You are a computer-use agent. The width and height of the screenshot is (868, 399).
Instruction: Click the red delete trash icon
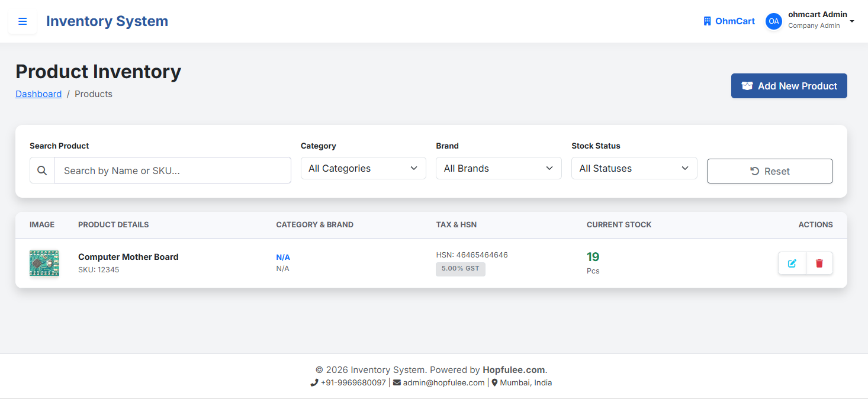pos(819,263)
